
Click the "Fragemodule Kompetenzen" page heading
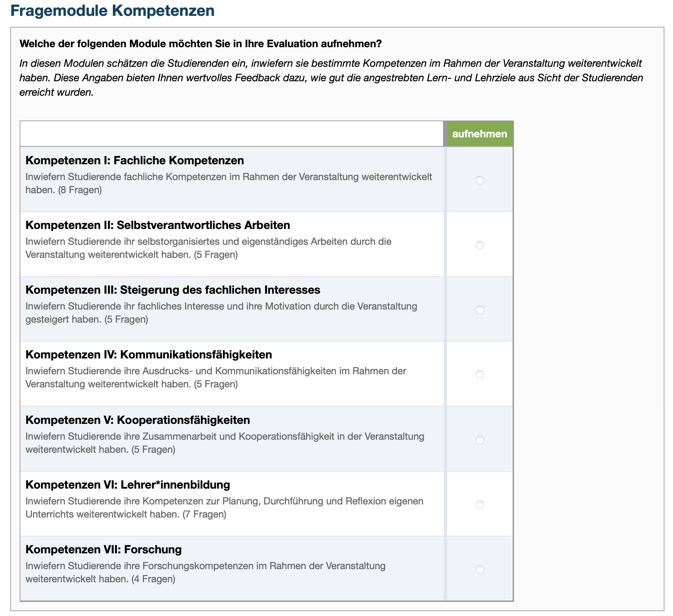click(113, 11)
